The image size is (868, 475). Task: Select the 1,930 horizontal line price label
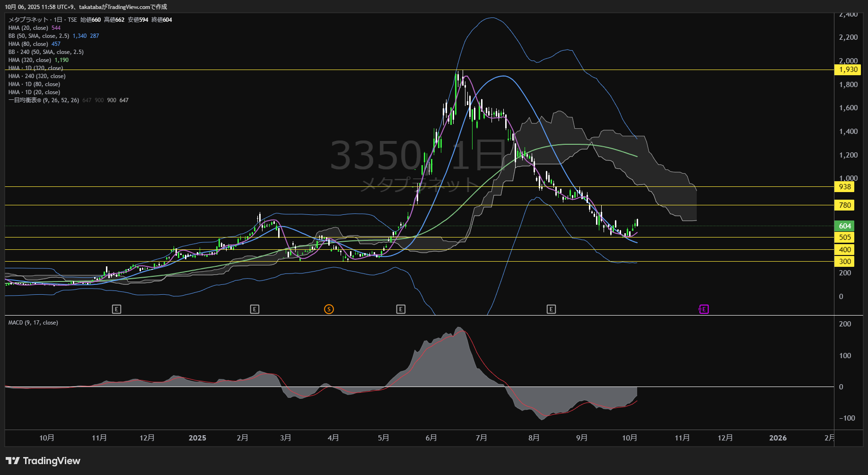(848, 70)
